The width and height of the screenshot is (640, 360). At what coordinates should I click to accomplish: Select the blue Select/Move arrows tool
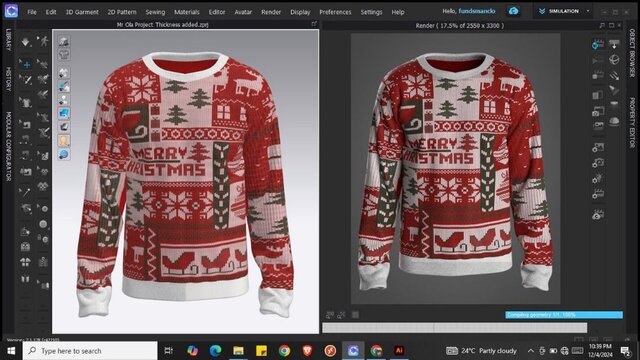(x=26, y=64)
